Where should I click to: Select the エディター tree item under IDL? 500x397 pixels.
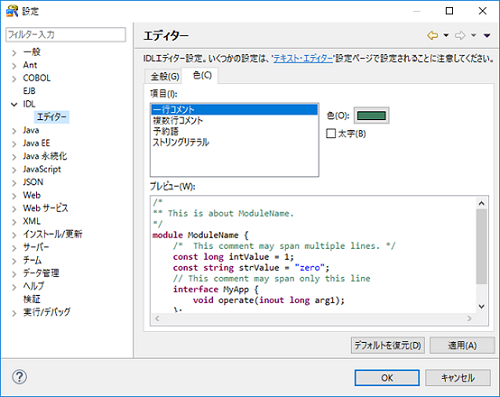[x=52, y=117]
